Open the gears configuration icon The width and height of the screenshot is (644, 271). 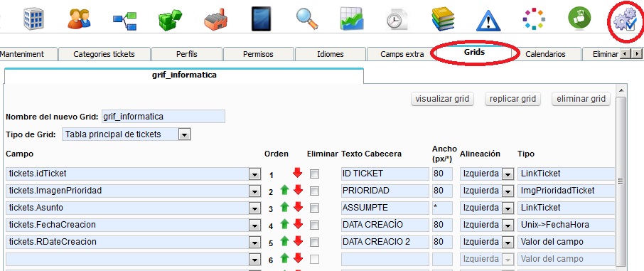pyautogui.click(x=625, y=21)
